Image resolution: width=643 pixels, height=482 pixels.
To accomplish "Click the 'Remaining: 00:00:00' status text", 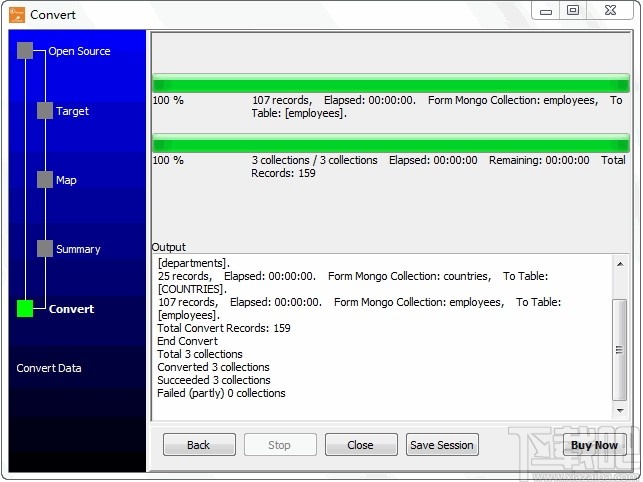I will pos(539,160).
